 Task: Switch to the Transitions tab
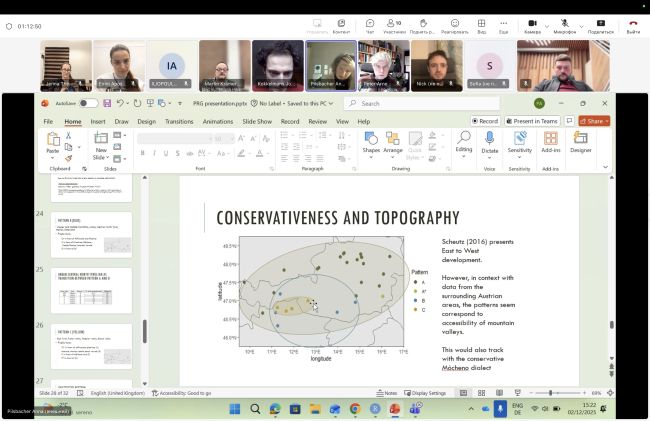tap(179, 121)
